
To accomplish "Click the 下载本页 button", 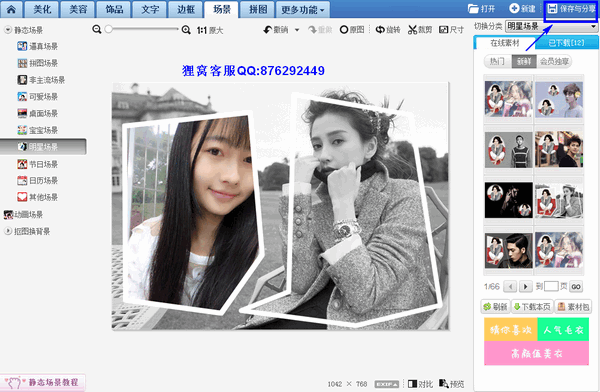I will pyautogui.click(x=532, y=307).
